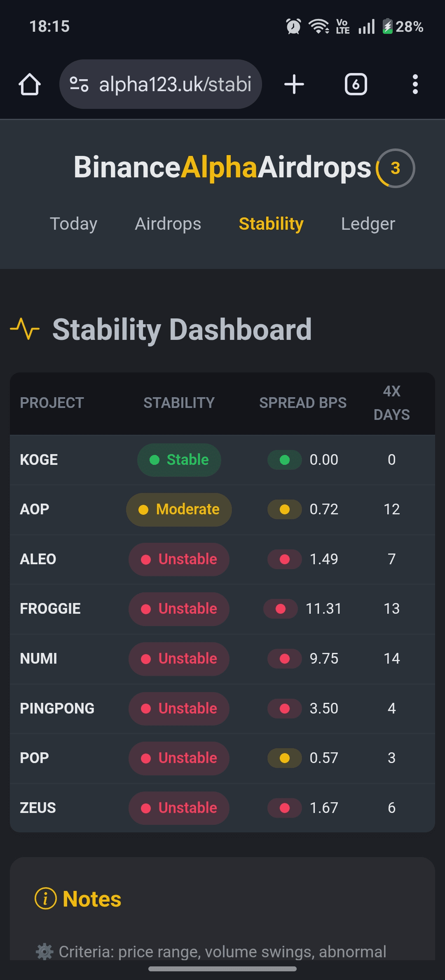Viewport: 445px width, 980px height.
Task: Click the circular refresh countdown timer
Action: [x=395, y=168]
